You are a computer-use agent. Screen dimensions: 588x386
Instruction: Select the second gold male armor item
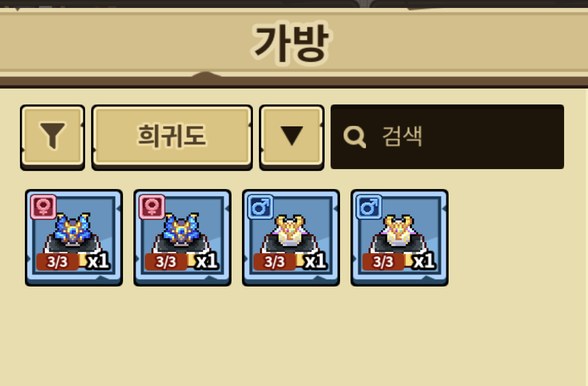[x=399, y=238]
